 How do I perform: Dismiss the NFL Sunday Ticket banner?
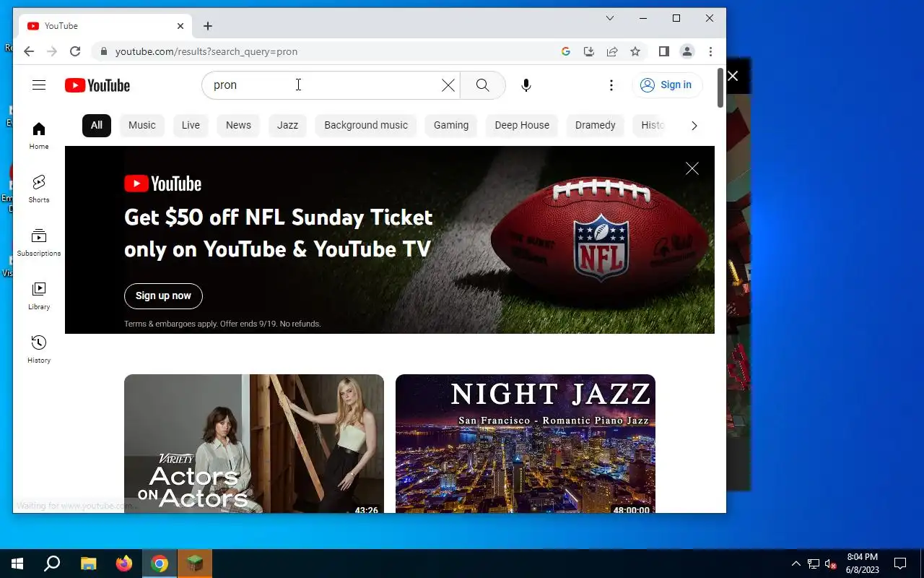[x=692, y=168]
